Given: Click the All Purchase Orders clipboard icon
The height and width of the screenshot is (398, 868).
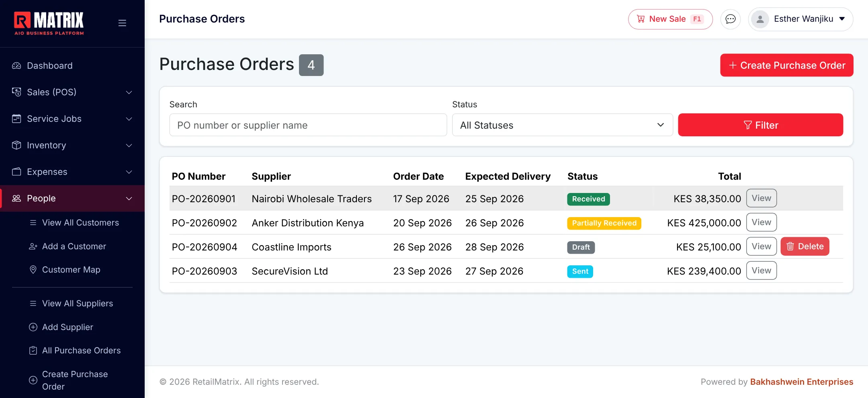Looking at the screenshot, I should coord(33,351).
